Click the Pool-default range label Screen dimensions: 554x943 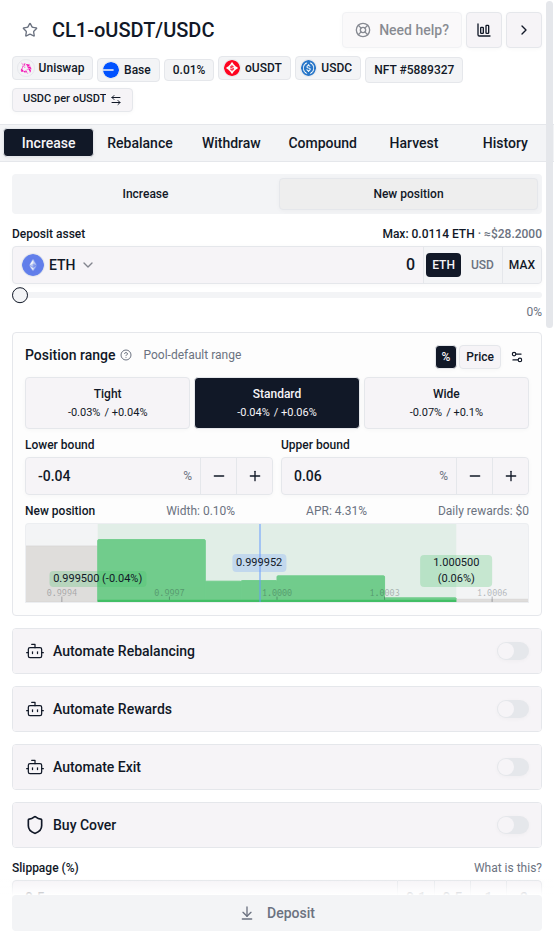tap(192, 355)
